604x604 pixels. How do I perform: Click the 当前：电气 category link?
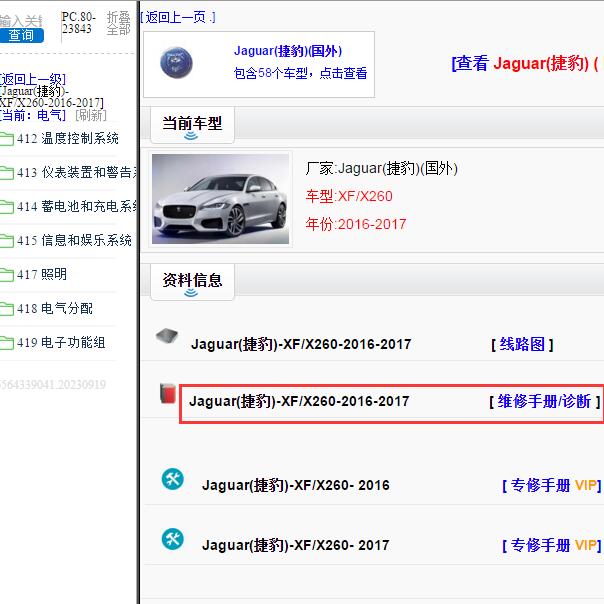(x=33, y=115)
